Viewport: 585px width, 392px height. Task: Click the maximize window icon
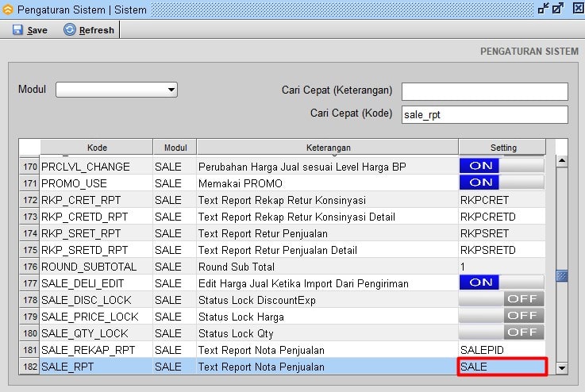click(558, 9)
